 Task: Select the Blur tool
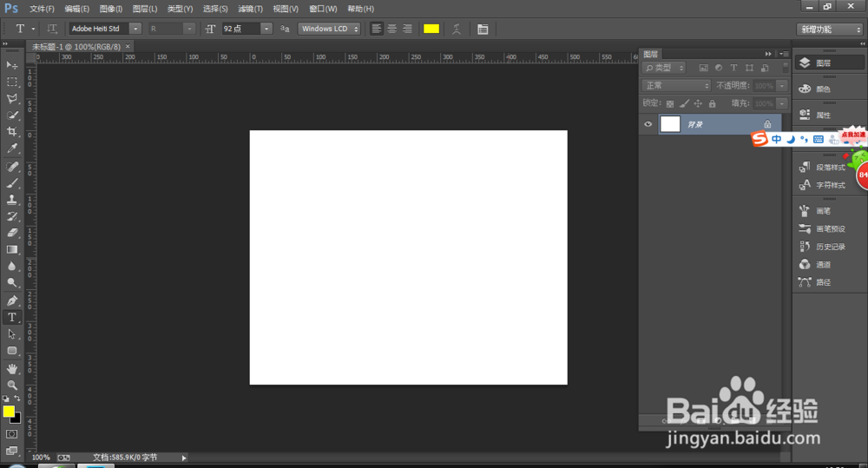11,267
